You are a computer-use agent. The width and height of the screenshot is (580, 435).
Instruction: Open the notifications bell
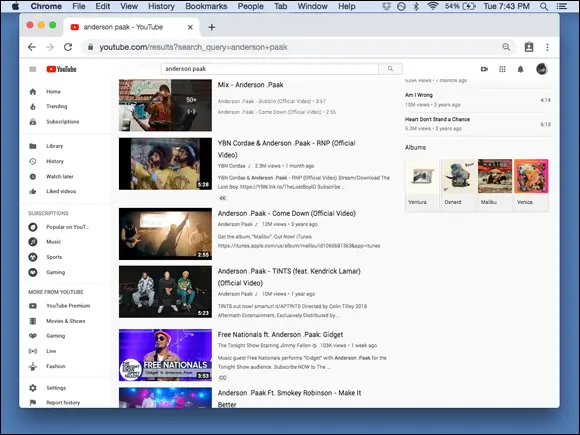click(520, 69)
